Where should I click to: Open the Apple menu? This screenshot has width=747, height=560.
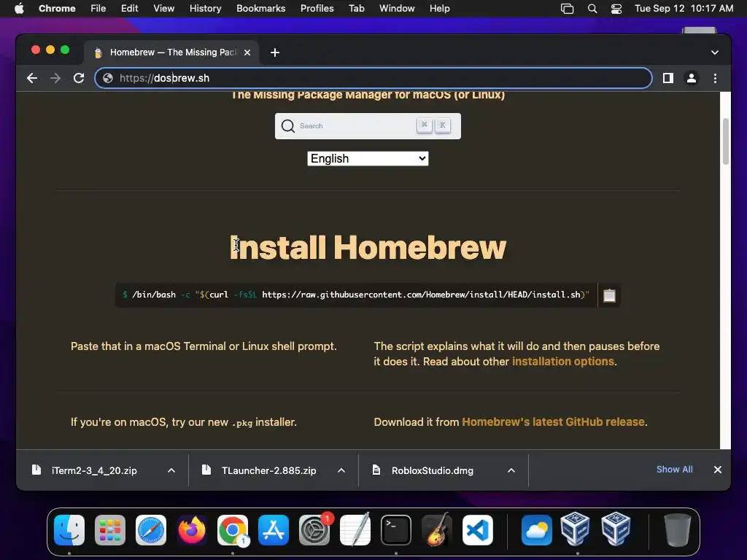[x=19, y=9]
